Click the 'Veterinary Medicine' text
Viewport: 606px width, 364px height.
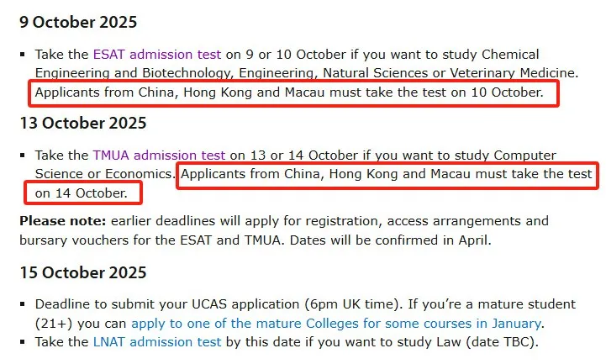point(514,73)
